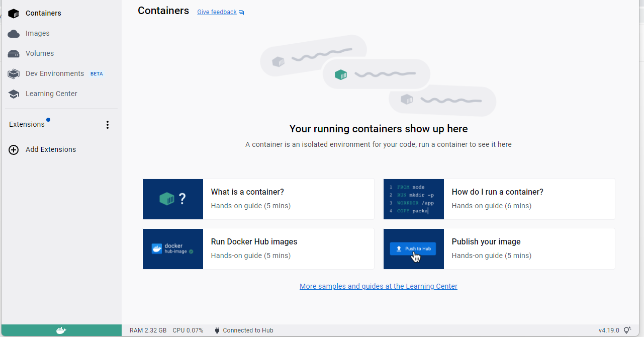This screenshot has height=337, width=644.
Task: Click the CPU 0.07% status
Action: pos(188,330)
